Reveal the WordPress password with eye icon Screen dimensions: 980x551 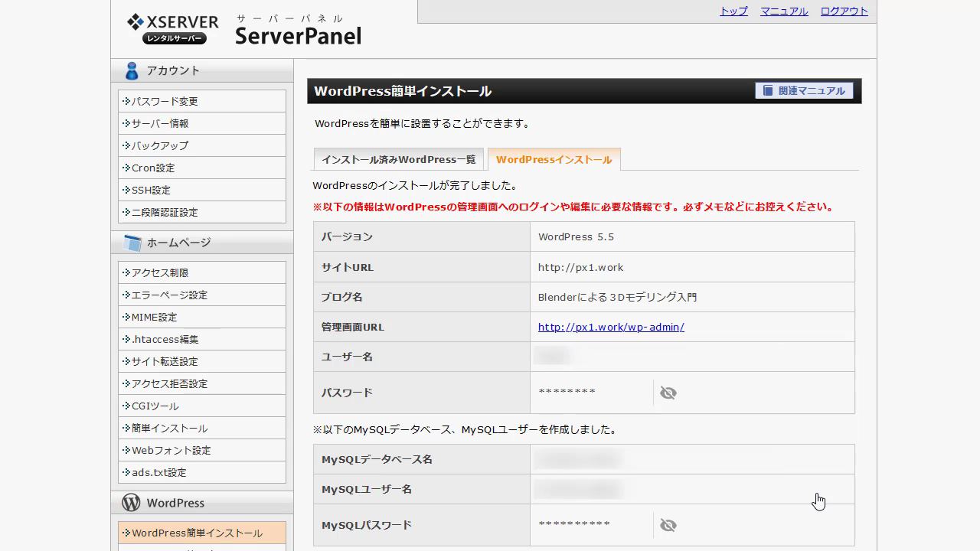(668, 393)
